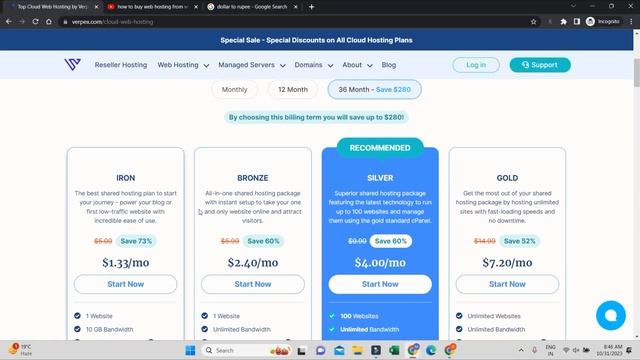
Task: Click the Verpex logo icon
Action: pos(72,64)
